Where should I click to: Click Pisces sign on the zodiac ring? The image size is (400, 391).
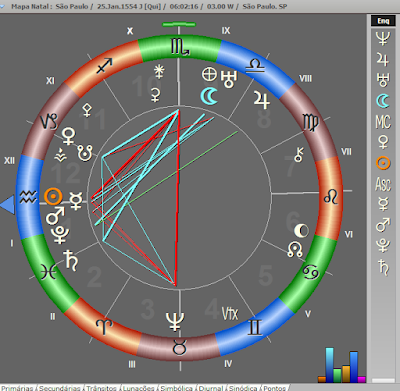click(49, 271)
